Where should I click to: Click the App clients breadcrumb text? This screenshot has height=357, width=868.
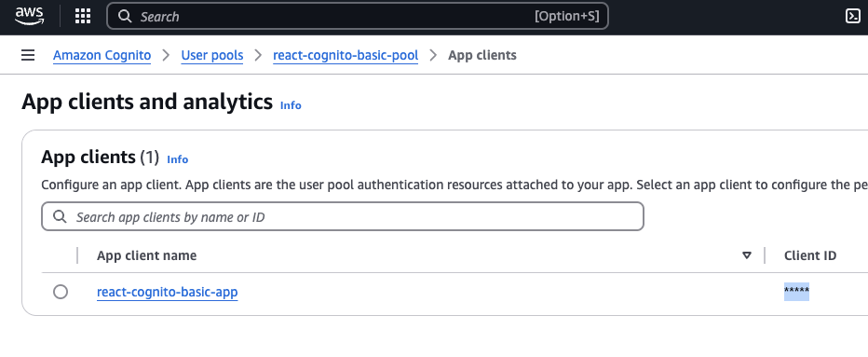pyautogui.click(x=482, y=55)
